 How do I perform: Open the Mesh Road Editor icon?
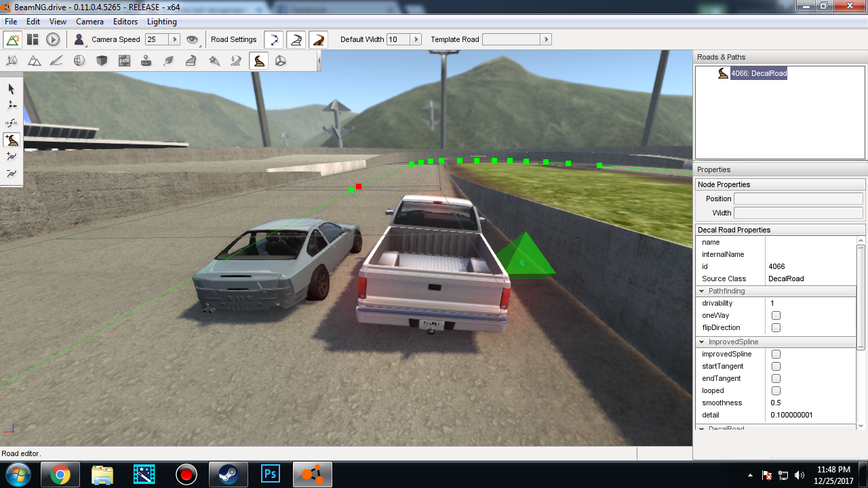point(191,61)
